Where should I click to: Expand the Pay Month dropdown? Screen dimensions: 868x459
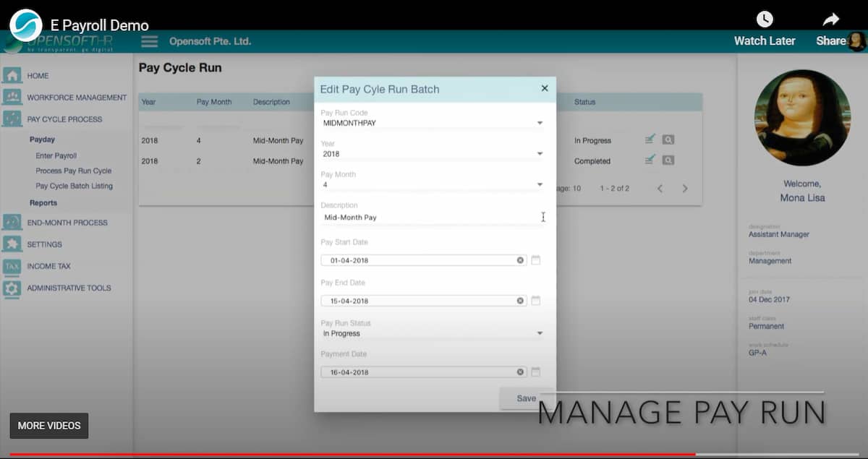(540, 184)
